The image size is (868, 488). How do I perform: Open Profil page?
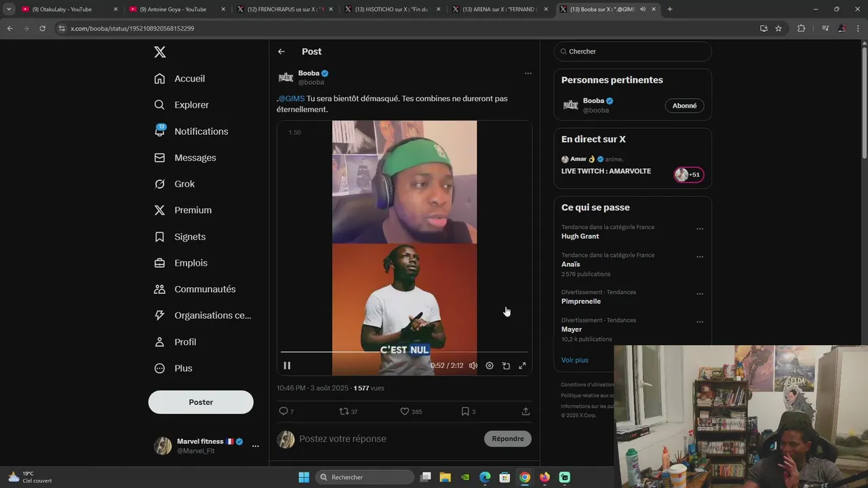(176, 342)
